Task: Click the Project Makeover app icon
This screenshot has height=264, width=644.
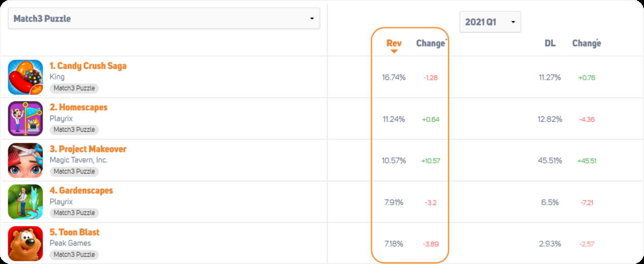Action: 25,160
